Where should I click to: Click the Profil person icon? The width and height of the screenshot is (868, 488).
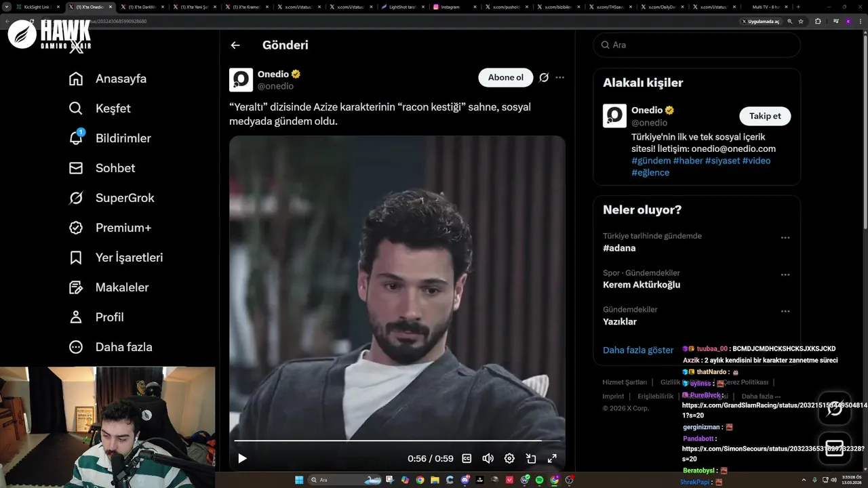click(x=76, y=317)
